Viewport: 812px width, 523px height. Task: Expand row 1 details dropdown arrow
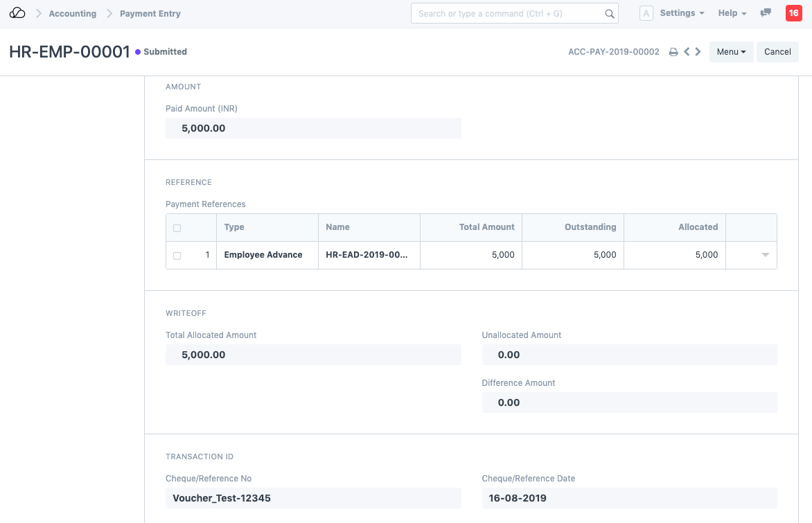coord(765,255)
